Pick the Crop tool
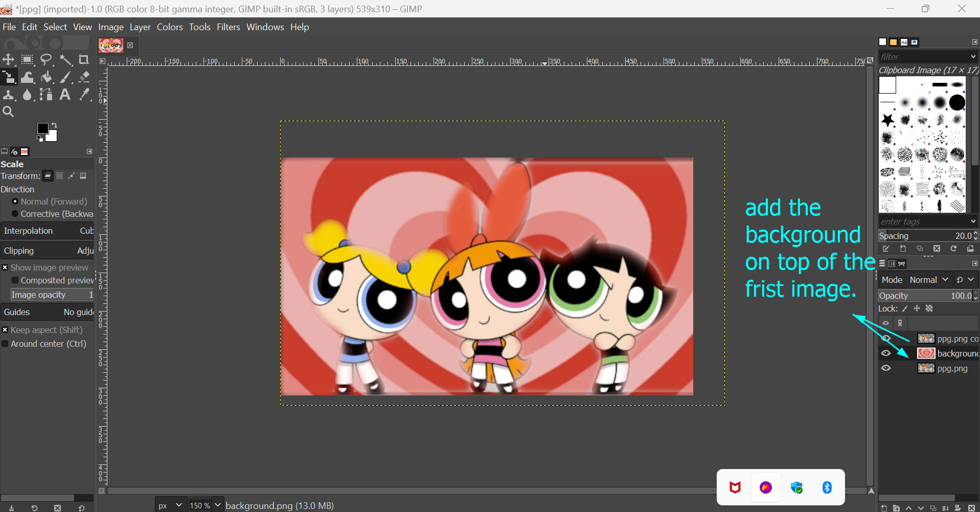The width and height of the screenshot is (980, 512). click(84, 60)
